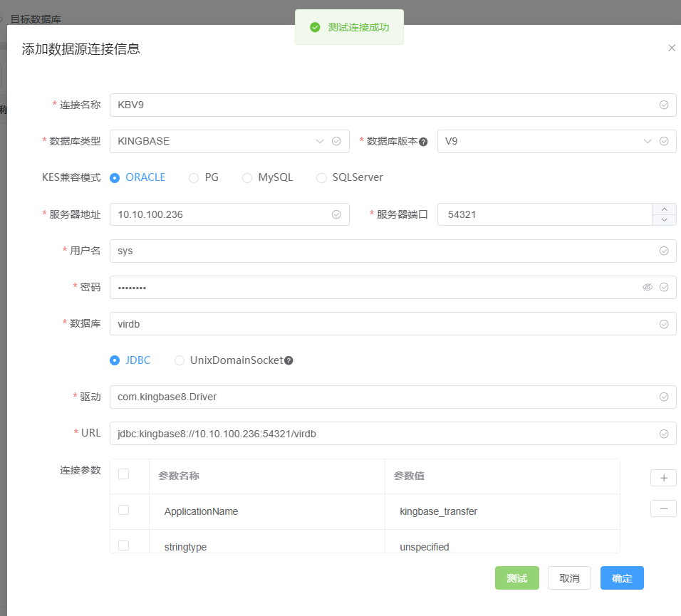Open the 数据库类型 KINGBASE dropdown

click(229, 141)
